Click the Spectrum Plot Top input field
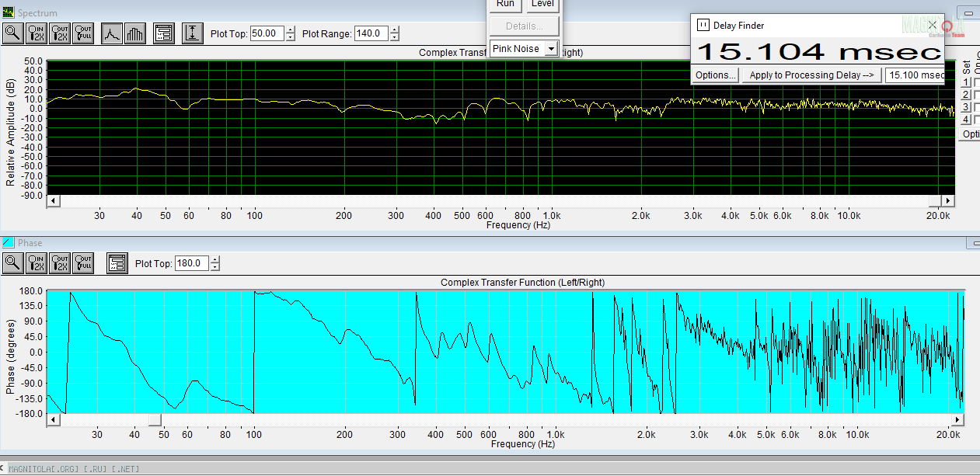 [x=267, y=33]
